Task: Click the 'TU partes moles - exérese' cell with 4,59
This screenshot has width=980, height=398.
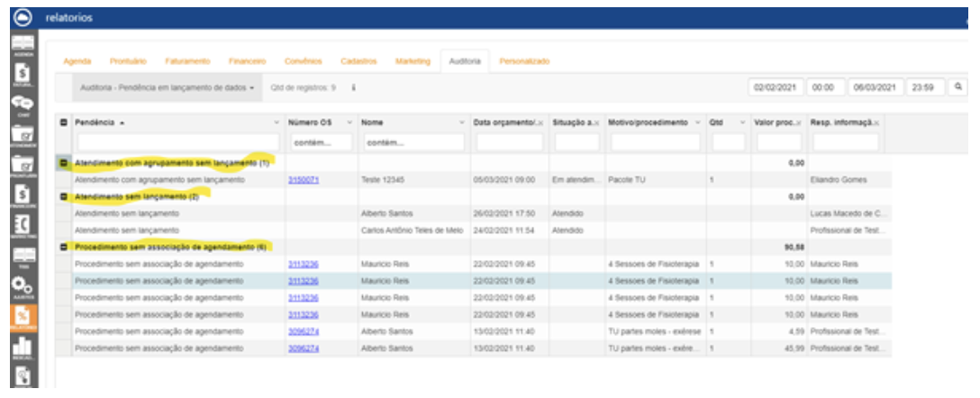Action: point(656,331)
